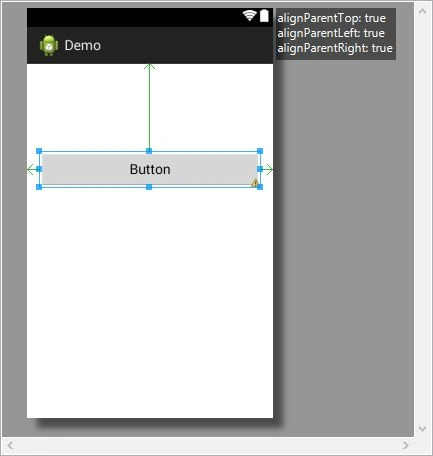The width and height of the screenshot is (433, 456).
Task: Click the battery status icon
Action: click(x=264, y=16)
